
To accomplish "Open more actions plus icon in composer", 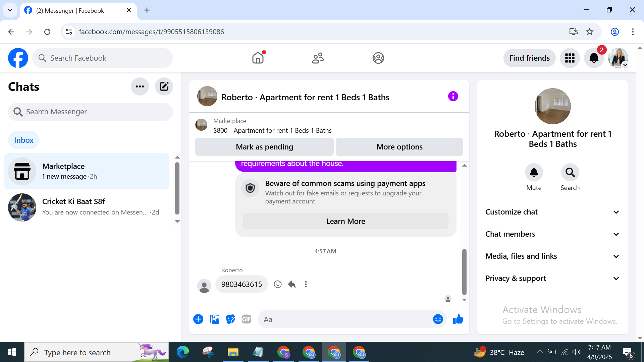I will (198, 319).
